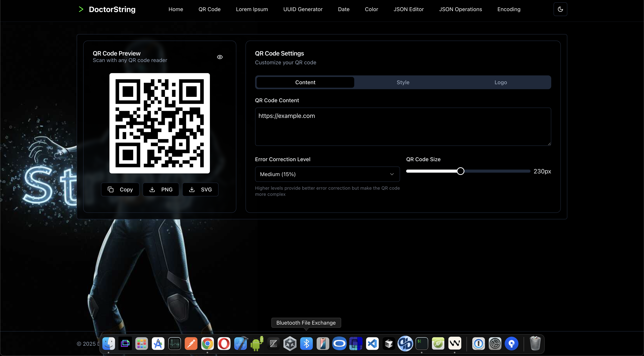The image size is (644, 356).
Task: Download QR code as PNG
Action: coord(161,189)
